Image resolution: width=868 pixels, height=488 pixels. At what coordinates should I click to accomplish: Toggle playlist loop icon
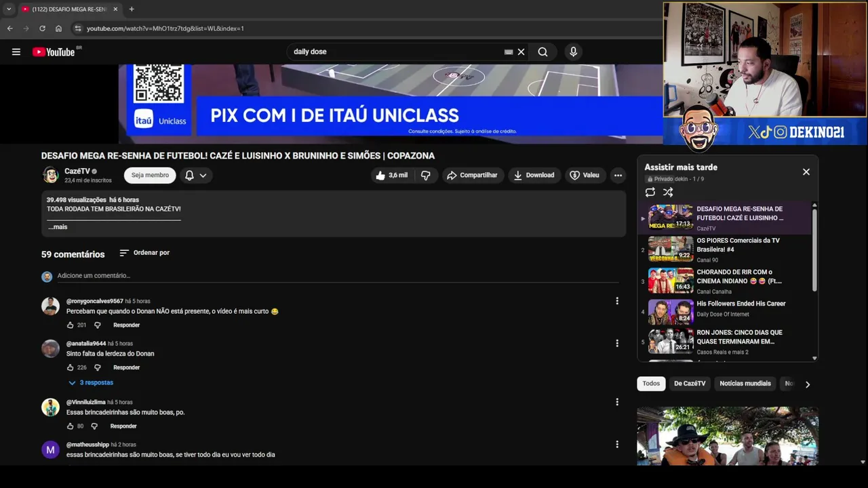[650, 192]
